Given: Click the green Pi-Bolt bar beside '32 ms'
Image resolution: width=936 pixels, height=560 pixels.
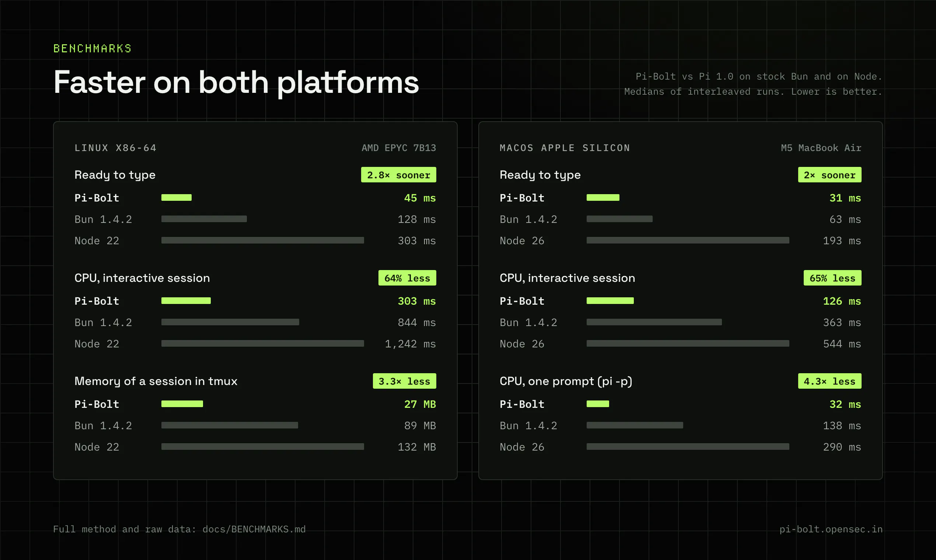Looking at the screenshot, I should point(598,404).
